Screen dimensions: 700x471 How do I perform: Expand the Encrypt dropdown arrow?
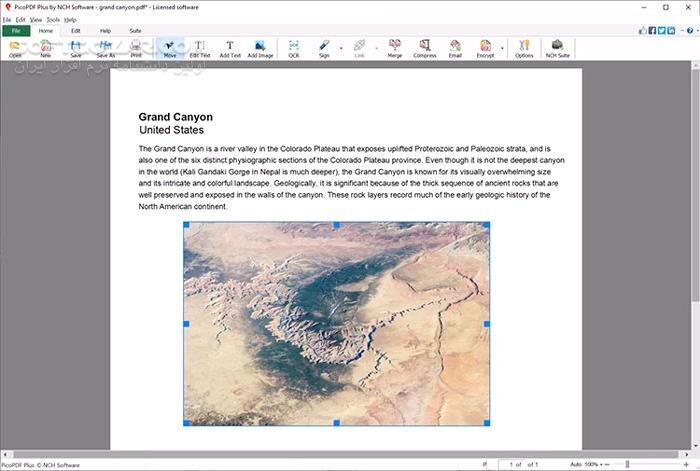coord(502,47)
